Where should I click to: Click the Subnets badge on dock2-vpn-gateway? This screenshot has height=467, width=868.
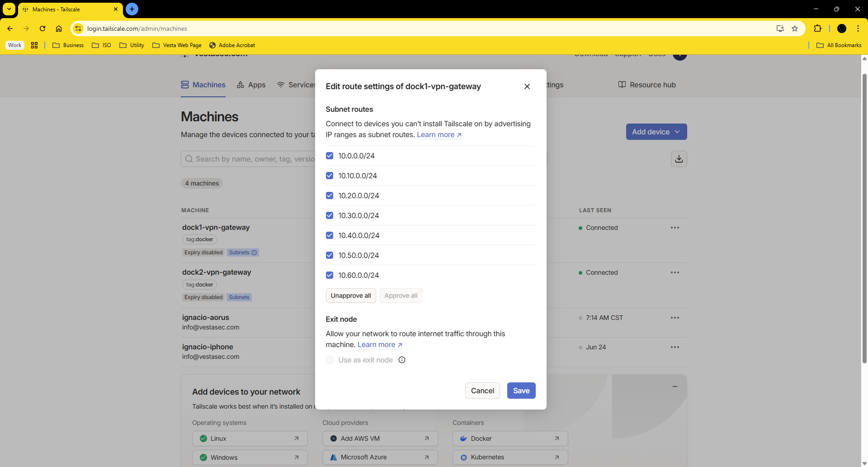point(239,297)
